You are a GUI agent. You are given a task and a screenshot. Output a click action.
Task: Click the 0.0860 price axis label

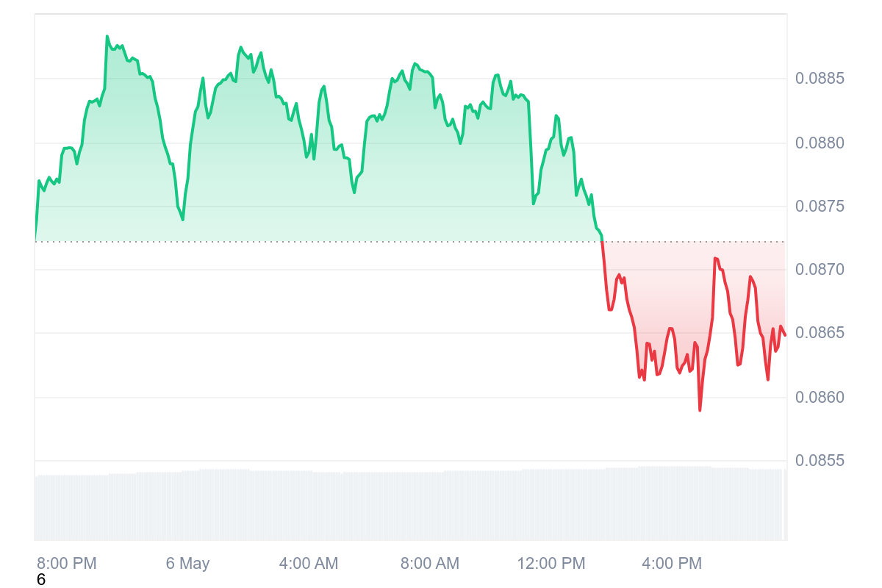[820, 397]
